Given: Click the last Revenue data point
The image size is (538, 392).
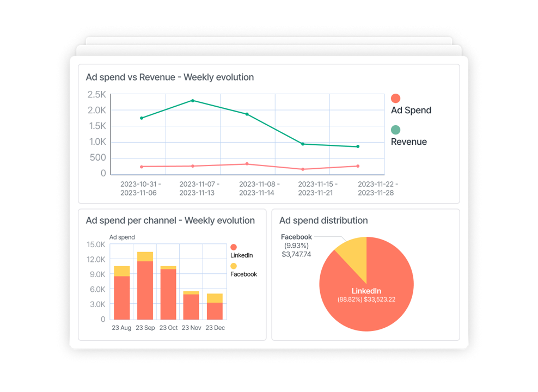Looking at the screenshot, I should [357, 146].
